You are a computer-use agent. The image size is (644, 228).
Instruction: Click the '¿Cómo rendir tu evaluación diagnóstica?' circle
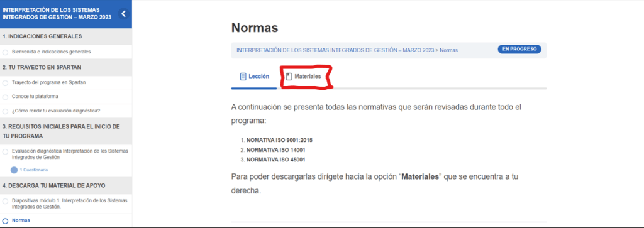click(x=5, y=111)
